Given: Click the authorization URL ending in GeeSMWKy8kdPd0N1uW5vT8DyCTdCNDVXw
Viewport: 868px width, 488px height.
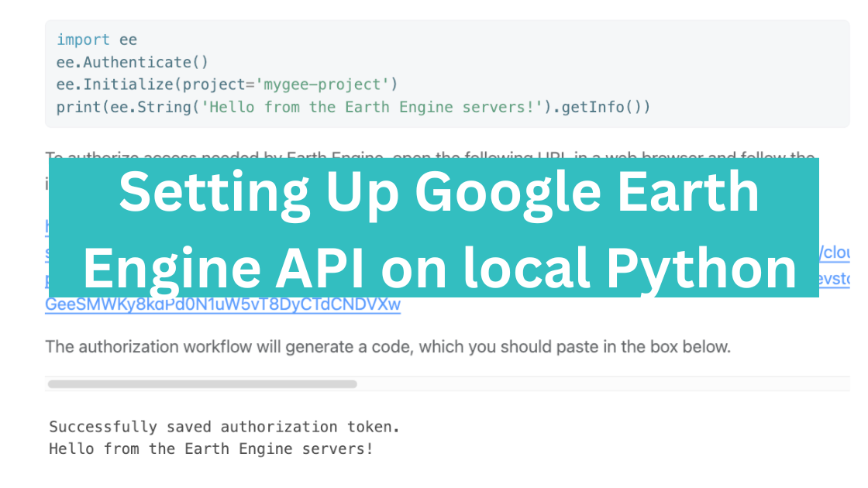Looking at the screenshot, I should [x=222, y=305].
